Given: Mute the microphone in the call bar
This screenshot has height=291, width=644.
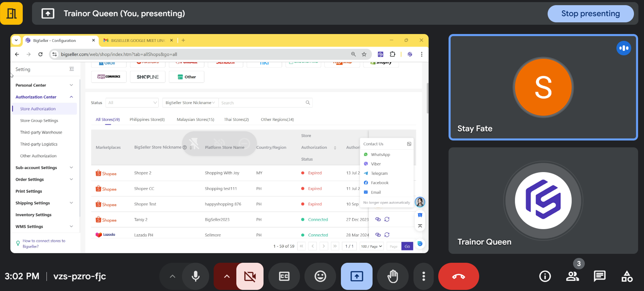Looking at the screenshot, I should click(195, 276).
